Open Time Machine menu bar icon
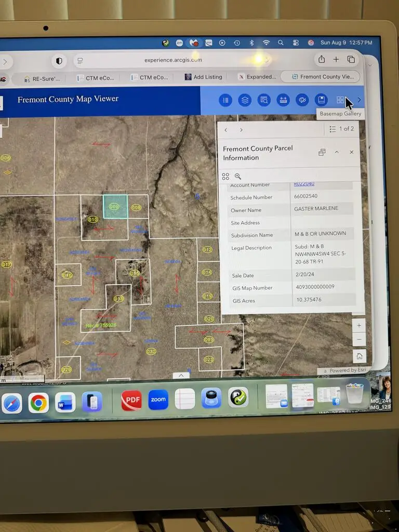 (237, 43)
